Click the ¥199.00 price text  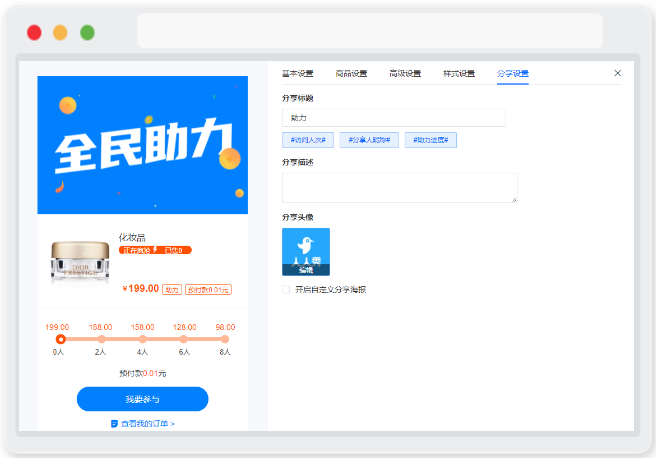141,289
